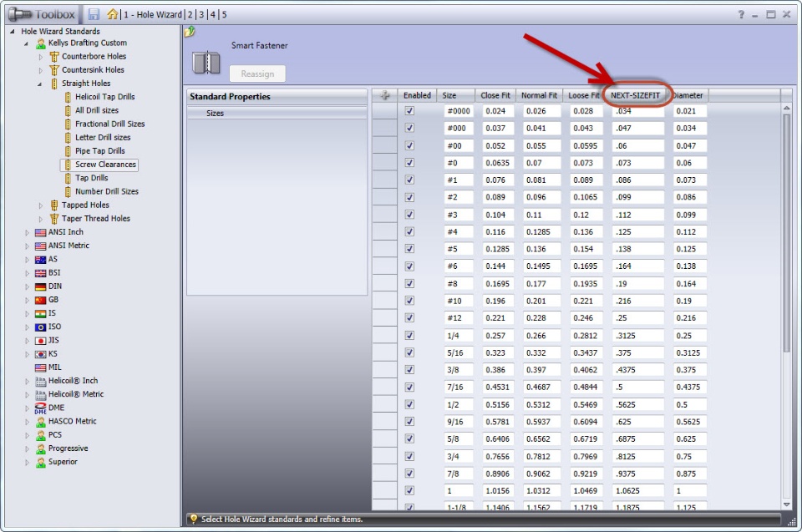The width and height of the screenshot is (802, 532).
Task: Toggle Enabled checkbox for size 5/8
Action: [409, 439]
